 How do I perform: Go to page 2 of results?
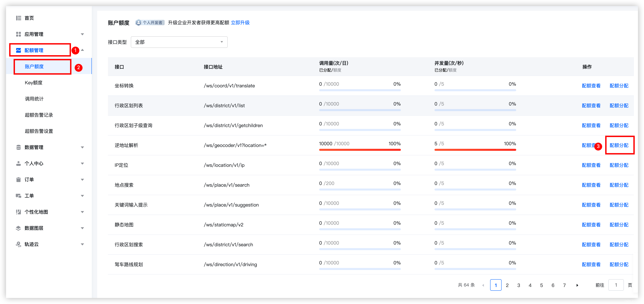[x=507, y=285]
